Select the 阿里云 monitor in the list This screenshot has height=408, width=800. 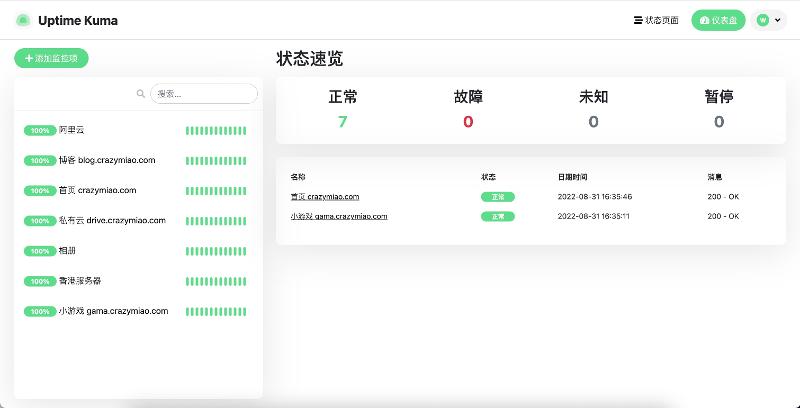pyautogui.click(x=73, y=130)
